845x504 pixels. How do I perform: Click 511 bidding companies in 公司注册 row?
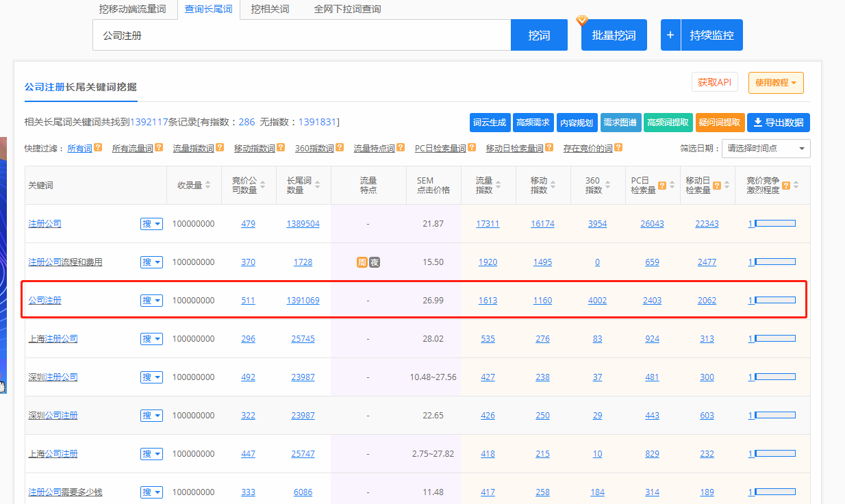(x=248, y=301)
